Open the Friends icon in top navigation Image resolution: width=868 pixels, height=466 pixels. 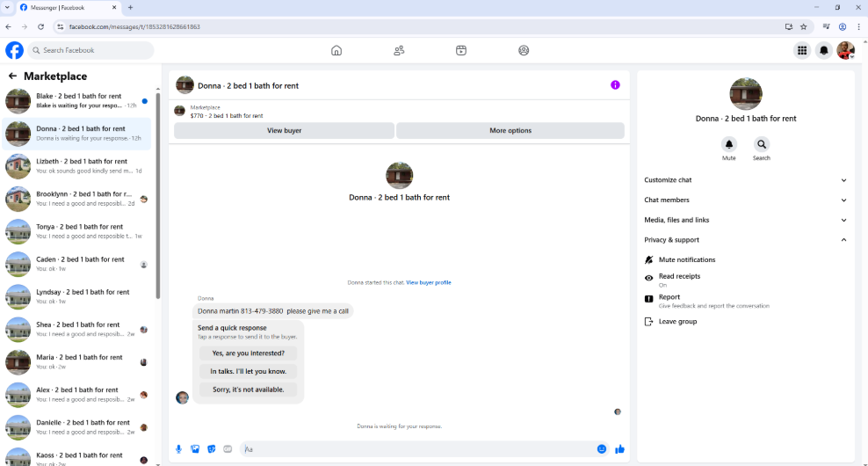coord(399,50)
